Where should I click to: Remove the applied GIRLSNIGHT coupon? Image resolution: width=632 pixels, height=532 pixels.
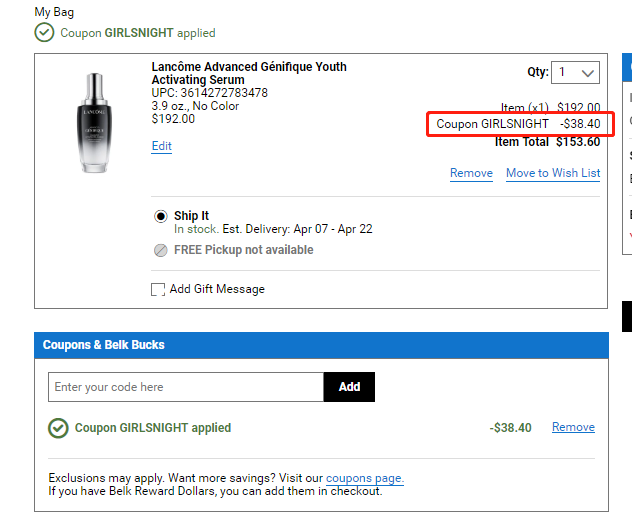[x=573, y=427]
